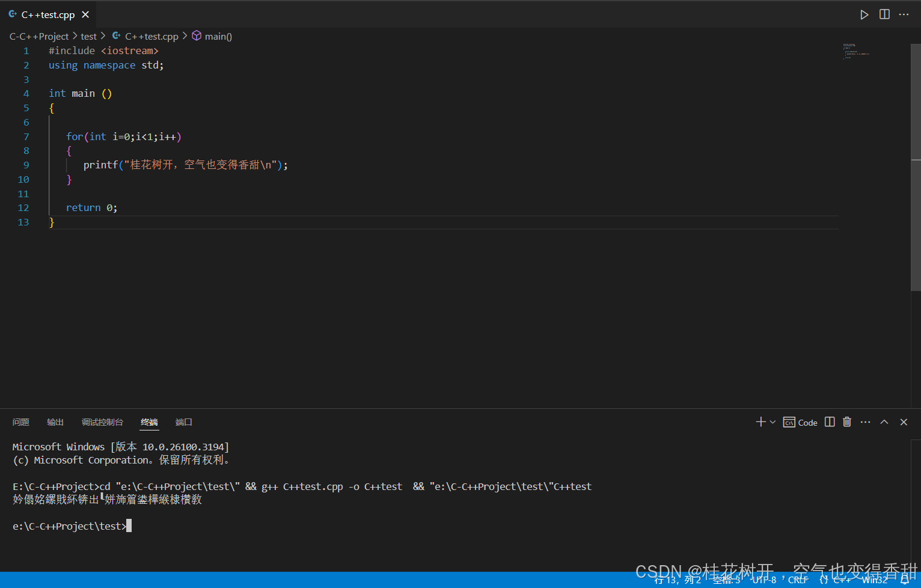
Task: Click the main() symbol breadcrumb
Action: pyautogui.click(x=212, y=37)
